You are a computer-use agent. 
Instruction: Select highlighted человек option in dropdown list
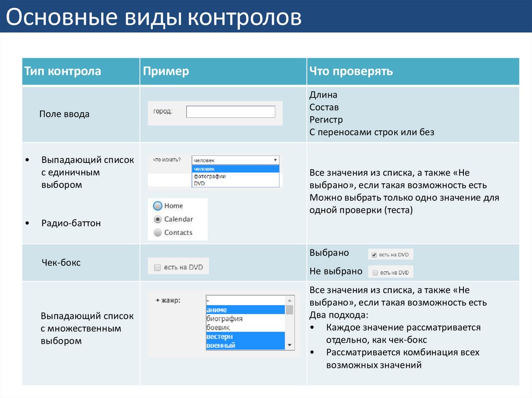(235, 169)
